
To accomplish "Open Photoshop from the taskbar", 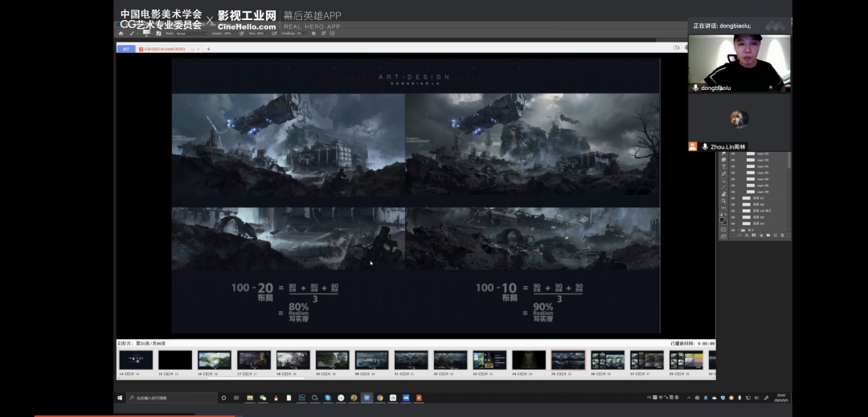I will coord(302,398).
